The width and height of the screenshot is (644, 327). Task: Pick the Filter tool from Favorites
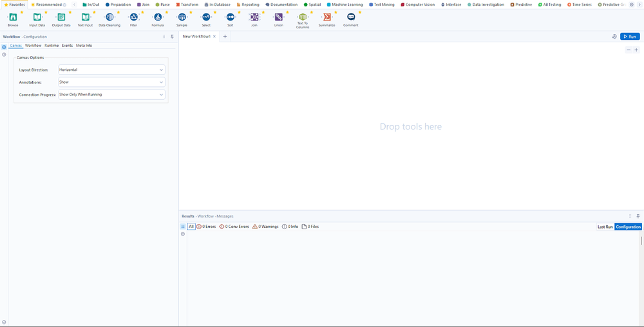tap(133, 17)
